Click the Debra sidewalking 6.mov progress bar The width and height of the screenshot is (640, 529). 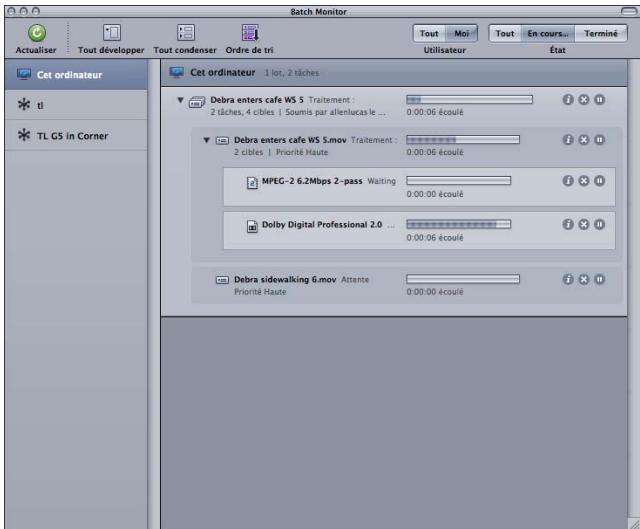[x=463, y=279]
